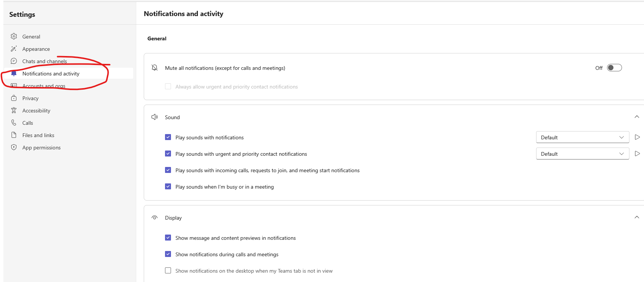Enable Show notifications on desktop when Teams not in view

[x=168, y=270]
